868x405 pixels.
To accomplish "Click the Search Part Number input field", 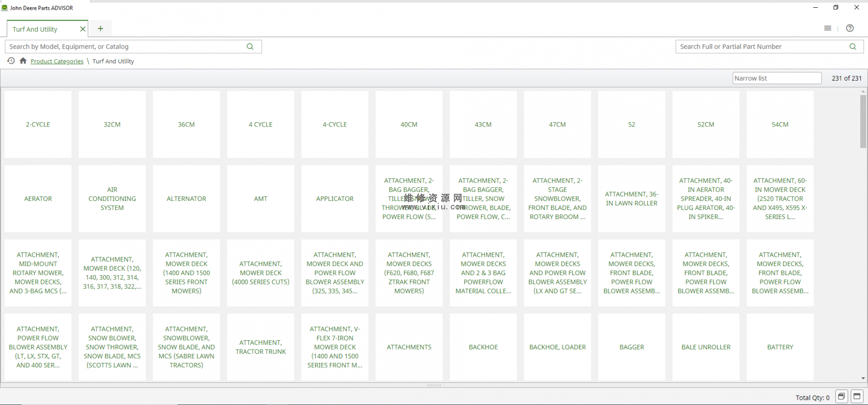I will (x=769, y=46).
